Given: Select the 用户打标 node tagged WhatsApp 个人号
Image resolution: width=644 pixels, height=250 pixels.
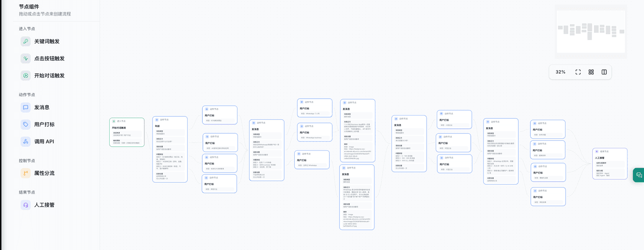Looking at the screenshot, I should click(x=314, y=108).
